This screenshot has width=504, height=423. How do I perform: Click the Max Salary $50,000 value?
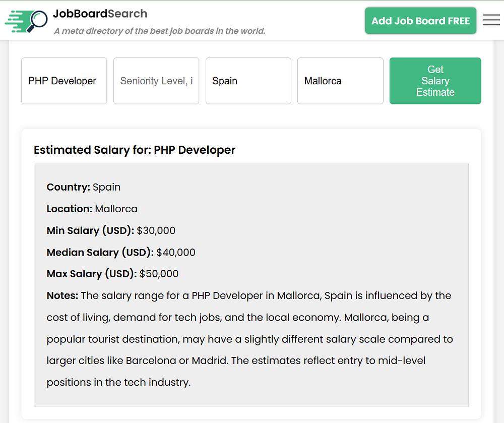pyautogui.click(x=159, y=274)
